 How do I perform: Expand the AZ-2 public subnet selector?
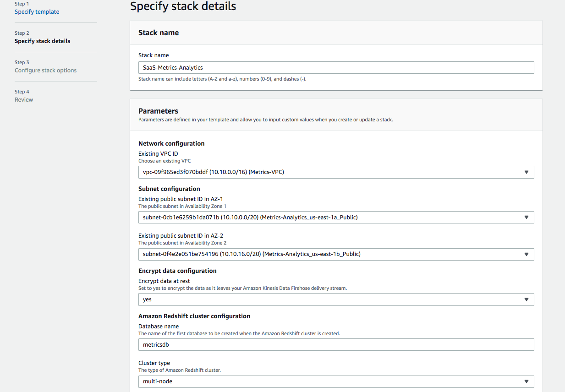click(336, 254)
